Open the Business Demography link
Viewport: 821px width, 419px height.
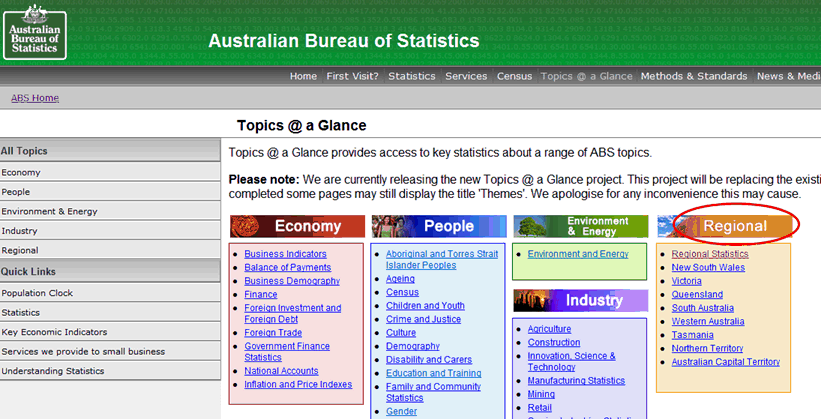tap(292, 281)
